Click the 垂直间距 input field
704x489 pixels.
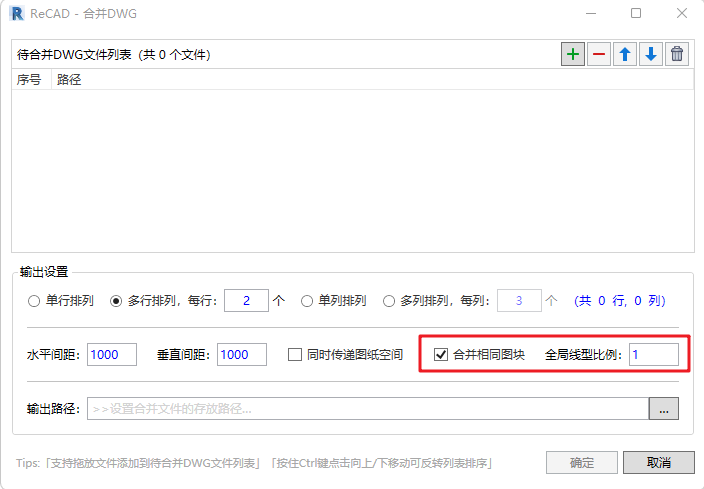pos(242,355)
